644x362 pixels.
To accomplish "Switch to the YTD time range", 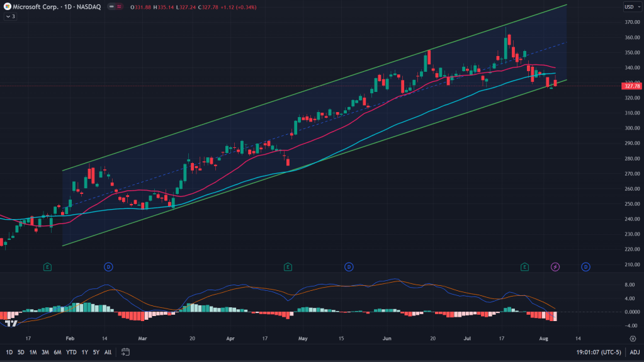I will (x=71, y=352).
